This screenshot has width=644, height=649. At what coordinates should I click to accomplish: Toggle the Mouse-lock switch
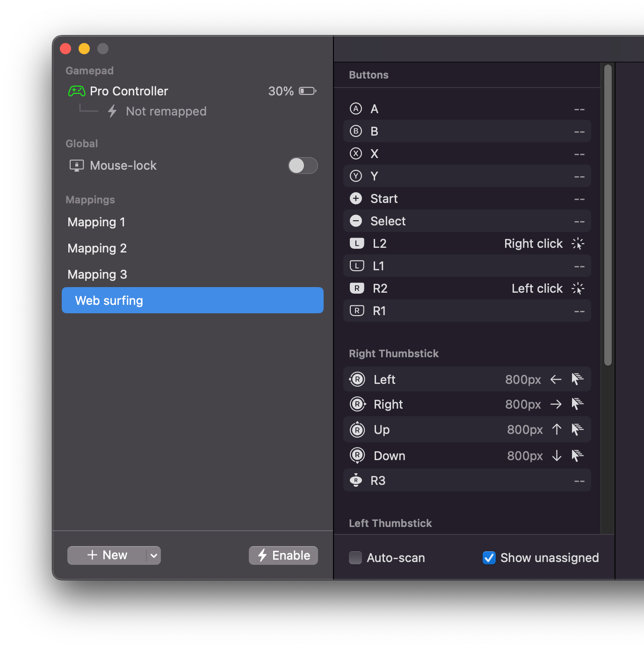coord(303,166)
